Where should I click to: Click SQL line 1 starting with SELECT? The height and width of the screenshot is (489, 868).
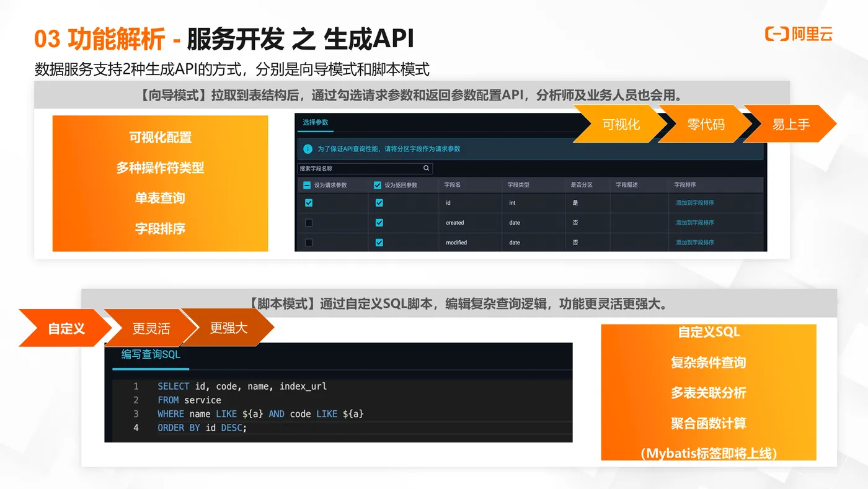[242, 386]
